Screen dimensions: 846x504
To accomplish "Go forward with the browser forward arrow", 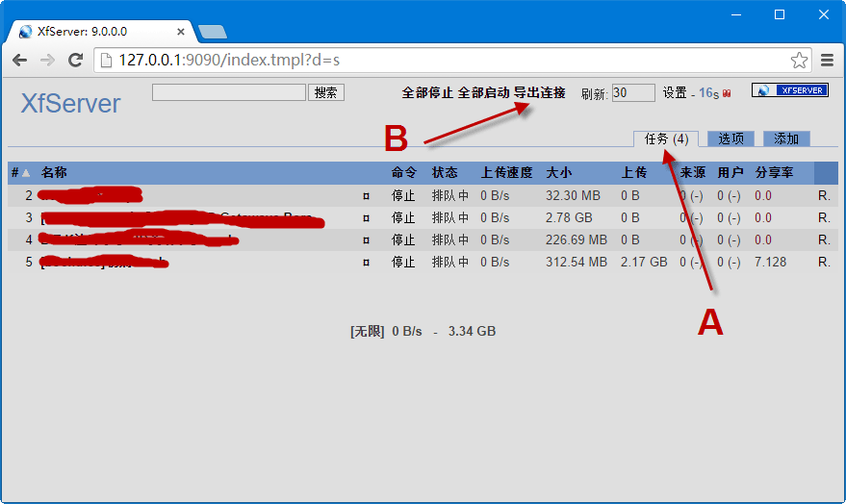I will point(47,60).
